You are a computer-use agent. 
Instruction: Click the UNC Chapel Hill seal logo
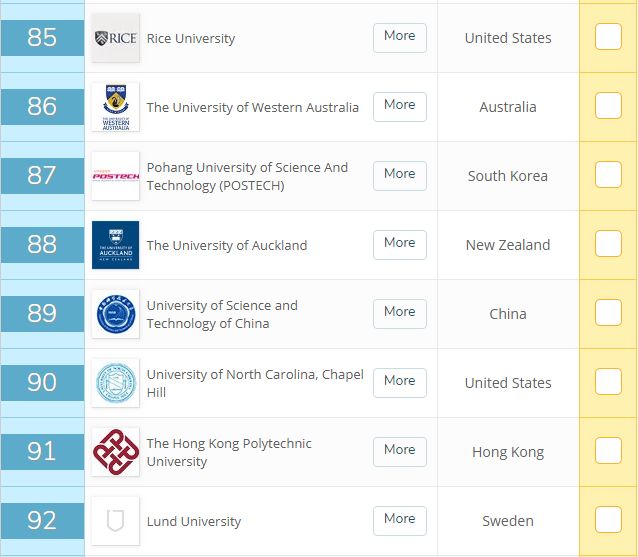click(x=115, y=383)
